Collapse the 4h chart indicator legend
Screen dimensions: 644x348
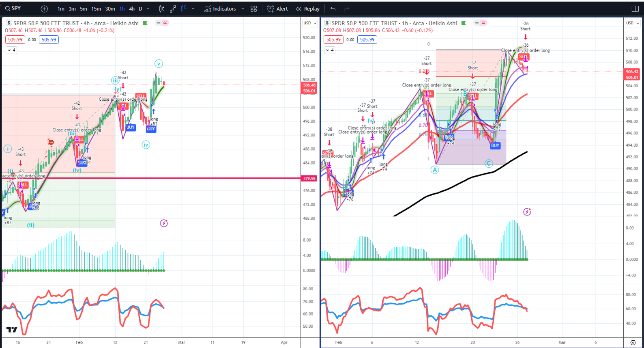[11, 50]
